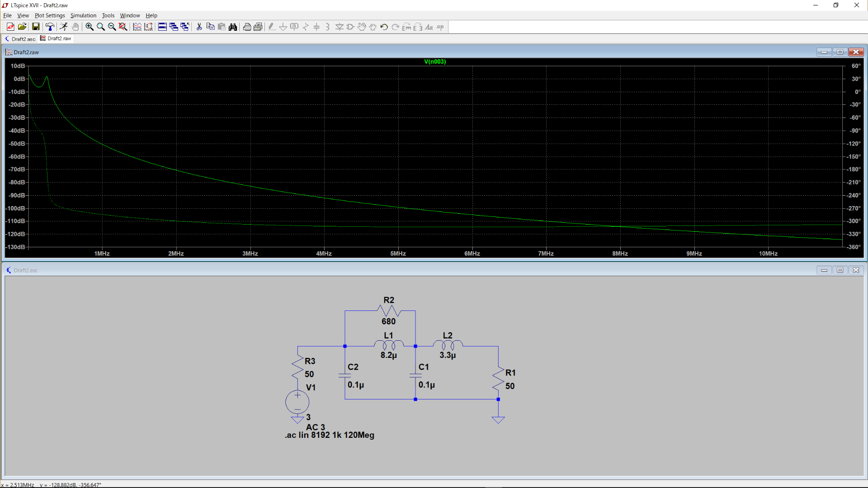Screen dimensions: 868x488
Task: Click the Place Ground icon
Action: pyautogui.click(x=283, y=27)
